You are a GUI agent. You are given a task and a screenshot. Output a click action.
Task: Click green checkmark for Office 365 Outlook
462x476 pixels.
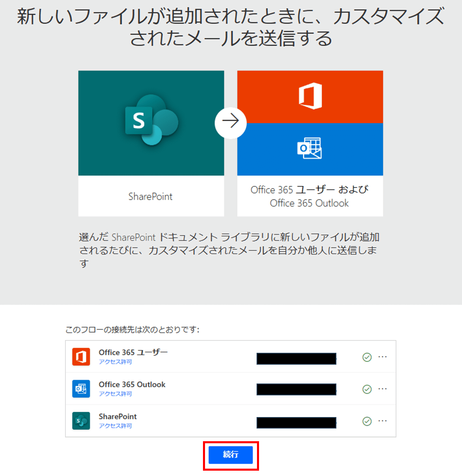click(367, 389)
